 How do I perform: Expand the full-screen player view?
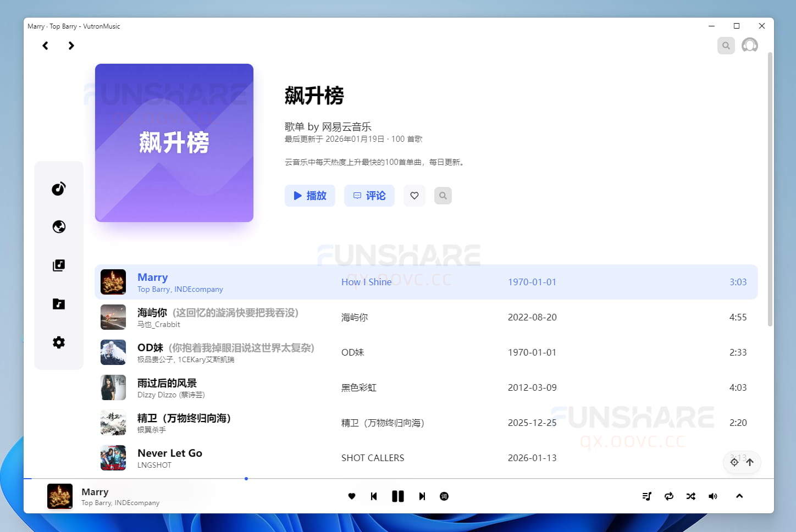tap(739, 496)
